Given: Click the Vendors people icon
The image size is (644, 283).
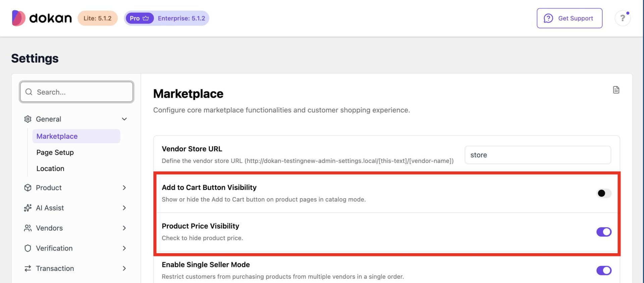Looking at the screenshot, I should click(x=28, y=228).
